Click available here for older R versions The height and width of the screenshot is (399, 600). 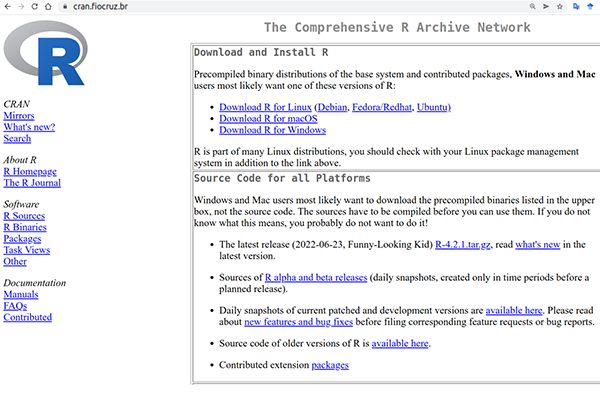coord(400,343)
